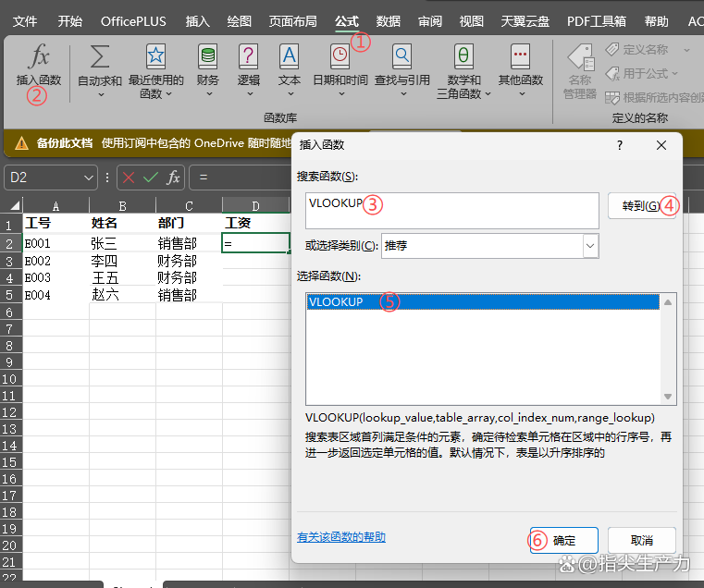This screenshot has height=588, width=704.
Task: Switch to the 开始 tab
Action: pos(70,21)
